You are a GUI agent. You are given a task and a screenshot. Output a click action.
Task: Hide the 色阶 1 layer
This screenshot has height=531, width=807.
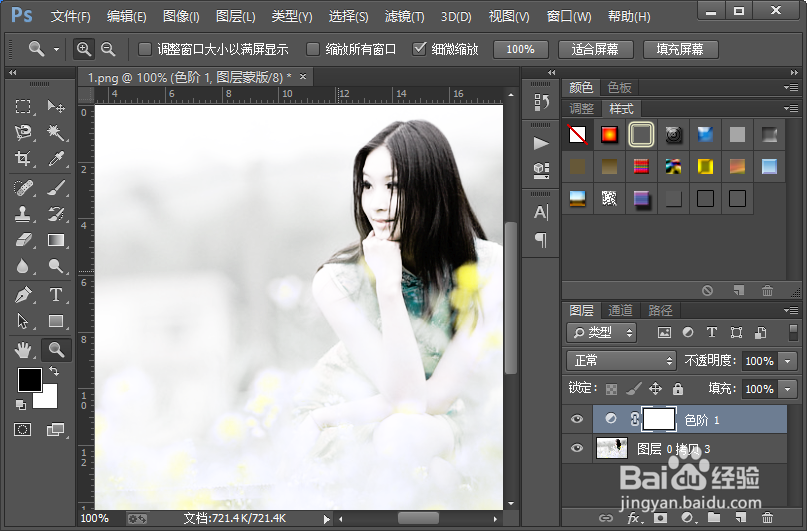(x=577, y=419)
